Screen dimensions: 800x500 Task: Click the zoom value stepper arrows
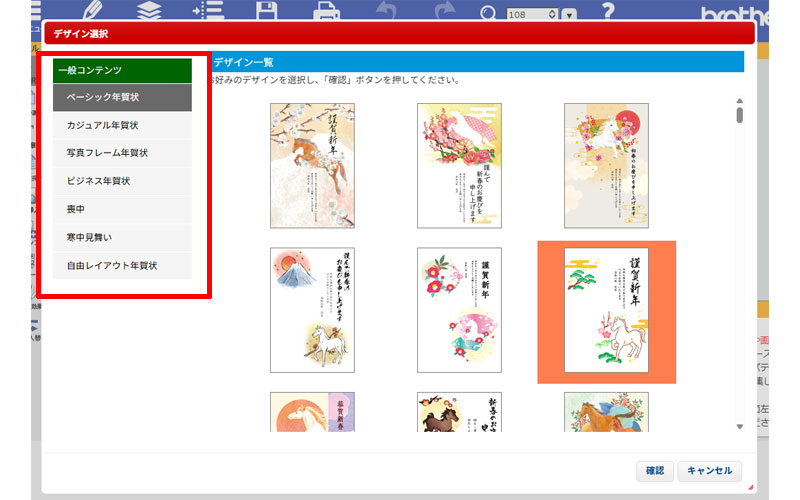pos(551,15)
